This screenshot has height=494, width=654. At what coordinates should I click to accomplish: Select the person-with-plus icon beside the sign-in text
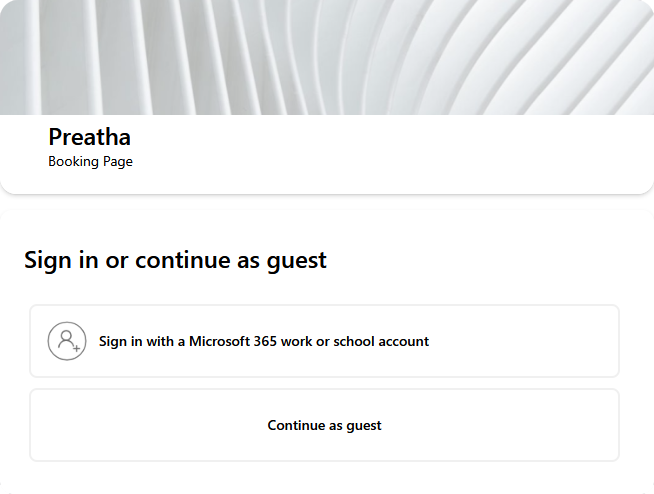tap(67, 341)
